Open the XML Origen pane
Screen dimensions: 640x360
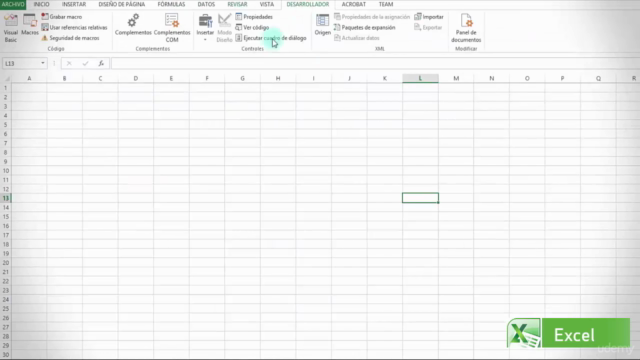322,24
